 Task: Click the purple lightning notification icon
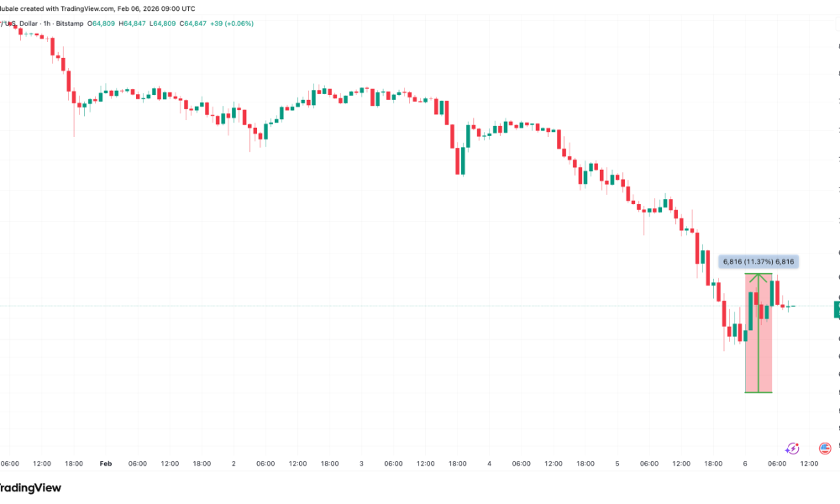(x=793, y=449)
